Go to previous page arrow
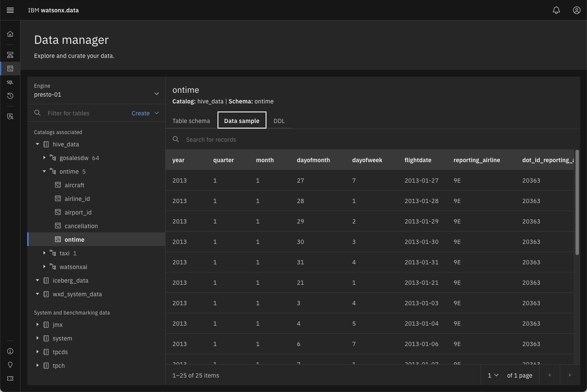This screenshot has width=587, height=392. 550,375
